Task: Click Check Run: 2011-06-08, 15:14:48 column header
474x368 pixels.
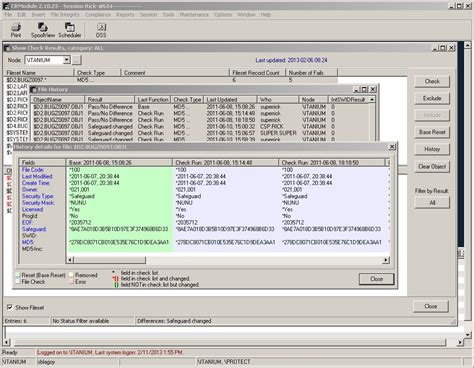Action: tap(226, 163)
